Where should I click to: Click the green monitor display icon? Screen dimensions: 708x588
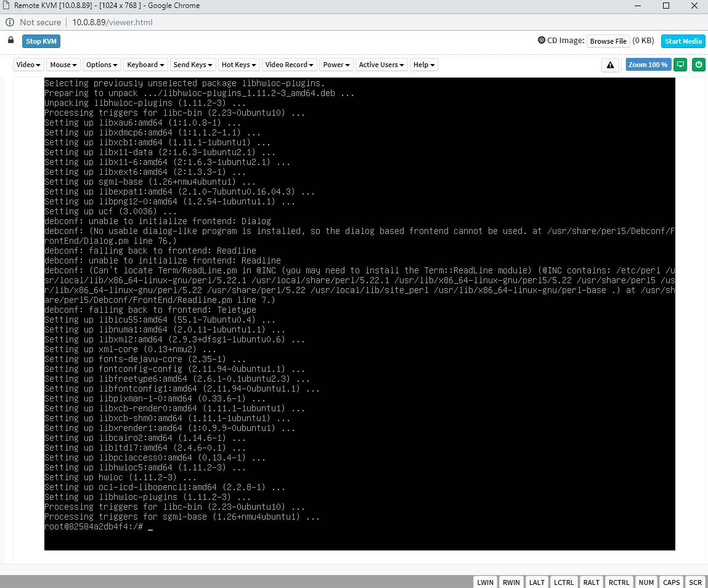click(680, 65)
